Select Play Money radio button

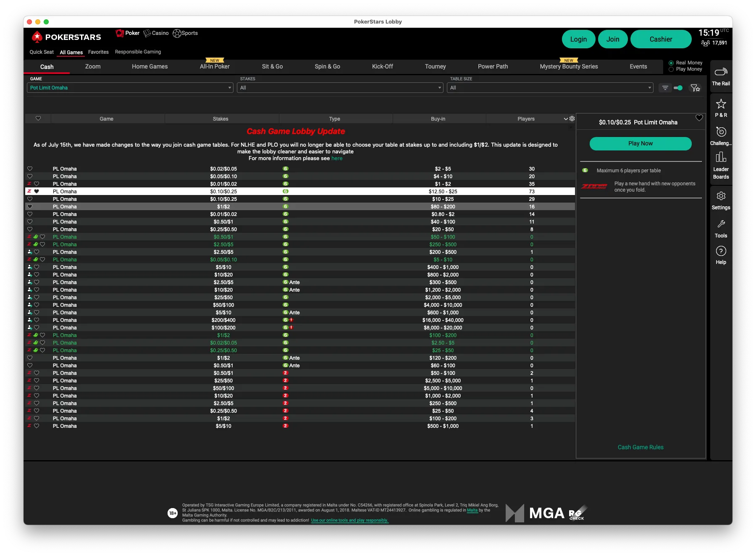[x=671, y=69]
